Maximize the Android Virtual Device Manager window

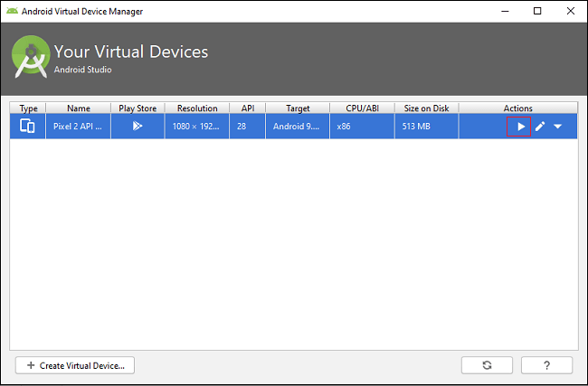537,11
